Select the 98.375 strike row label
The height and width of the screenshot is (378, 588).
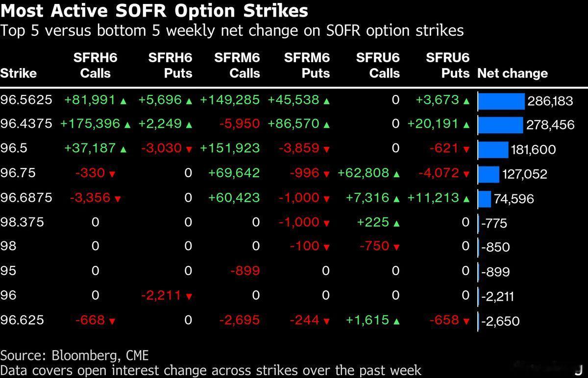22,222
